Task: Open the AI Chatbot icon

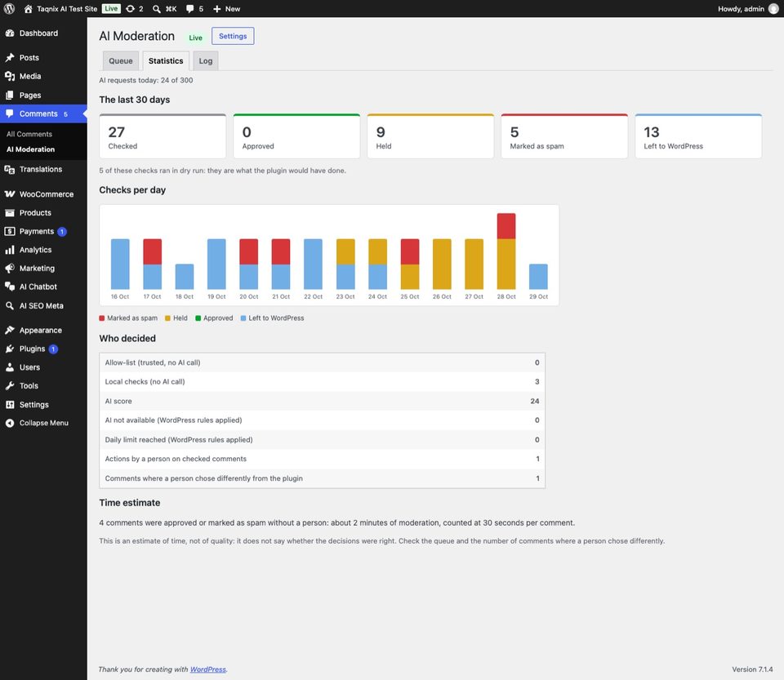Action: [x=10, y=287]
